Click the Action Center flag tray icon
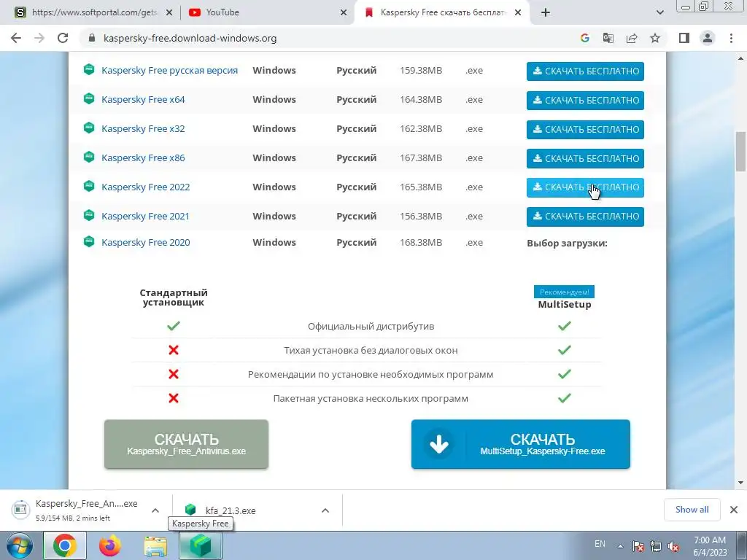 (638, 546)
